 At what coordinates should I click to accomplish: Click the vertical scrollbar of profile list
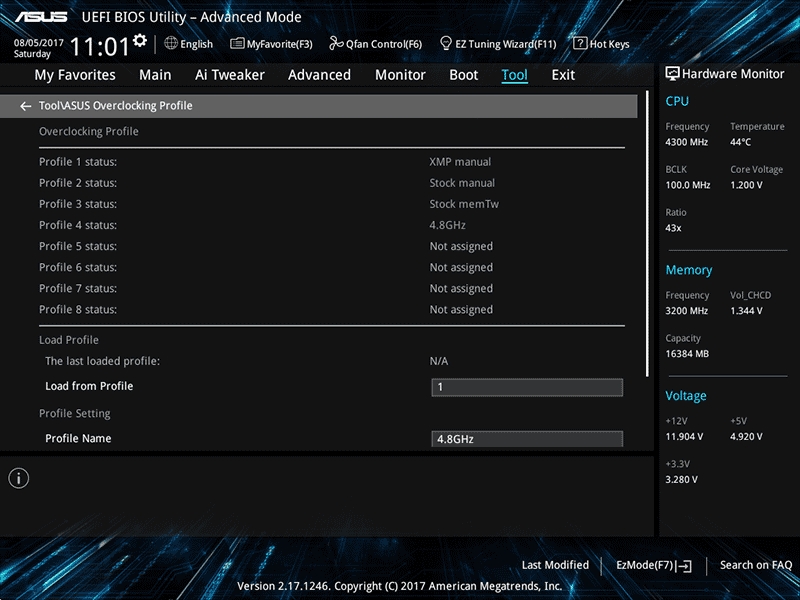click(x=647, y=234)
